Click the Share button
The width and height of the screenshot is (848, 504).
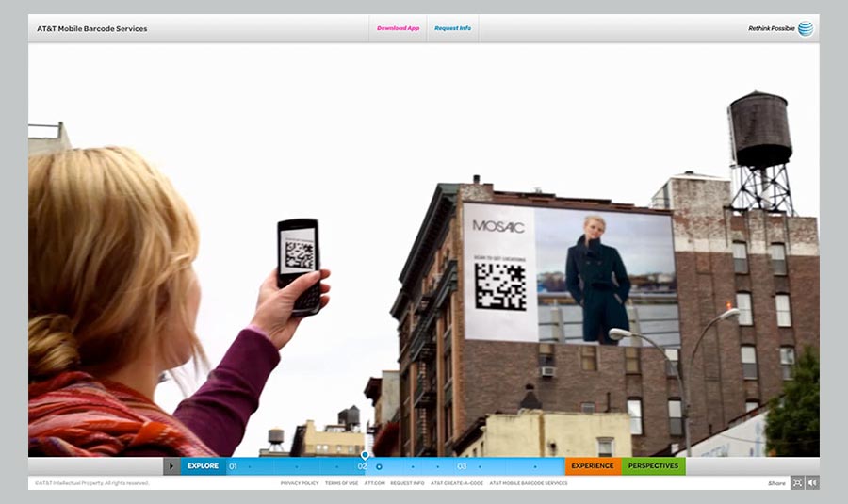(776, 483)
